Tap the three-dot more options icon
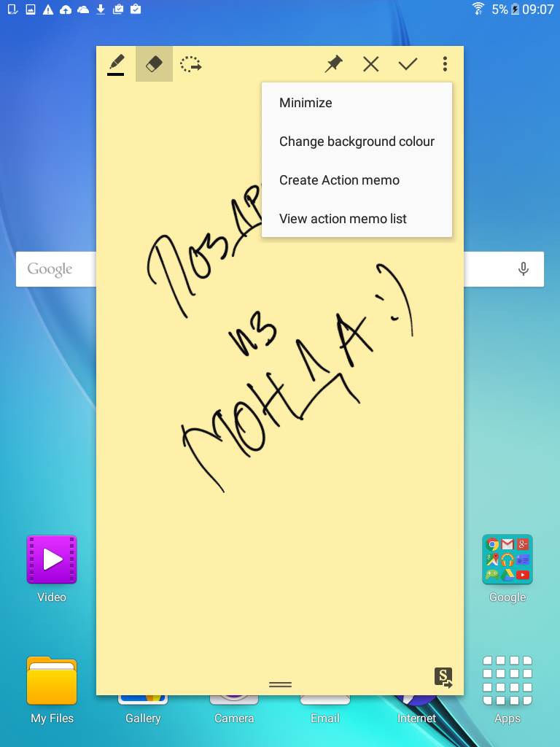560x747 pixels. point(445,64)
